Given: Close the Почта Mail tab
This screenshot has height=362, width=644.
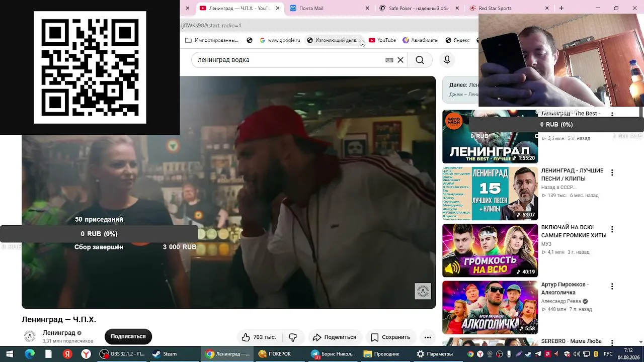Looking at the screenshot, I should [367, 8].
